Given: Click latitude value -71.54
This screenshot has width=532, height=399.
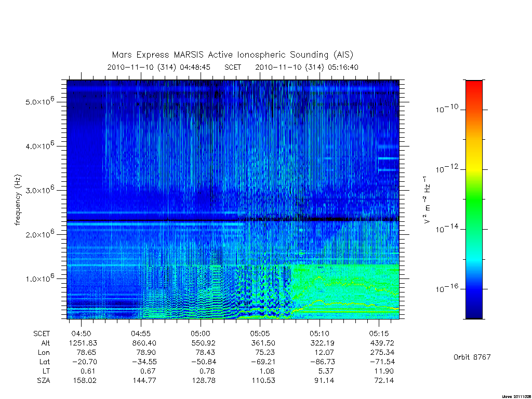Looking at the screenshot, I should pos(382,362).
